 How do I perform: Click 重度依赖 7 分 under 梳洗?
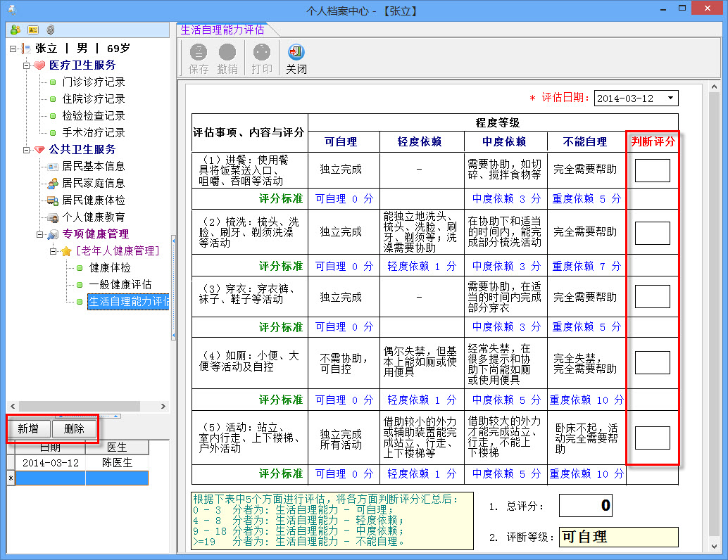(x=586, y=267)
